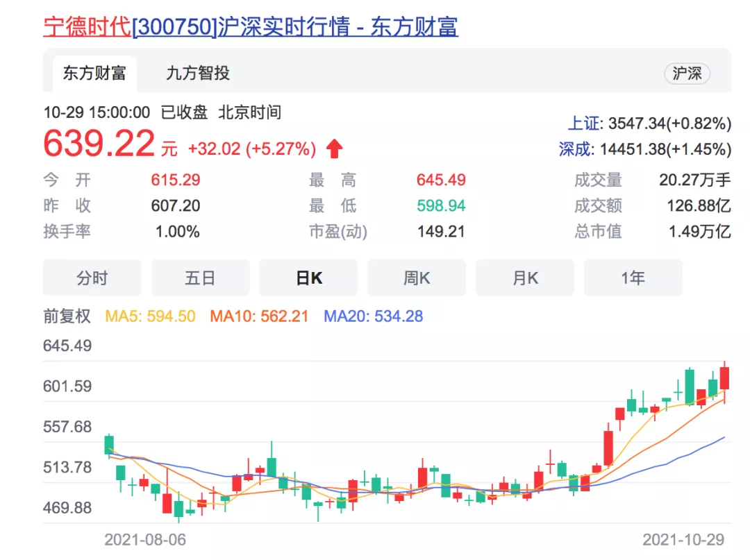Image resolution: width=750 pixels, height=560 pixels.
Task: Click the red up-arrow price icon
Action: click(x=334, y=149)
